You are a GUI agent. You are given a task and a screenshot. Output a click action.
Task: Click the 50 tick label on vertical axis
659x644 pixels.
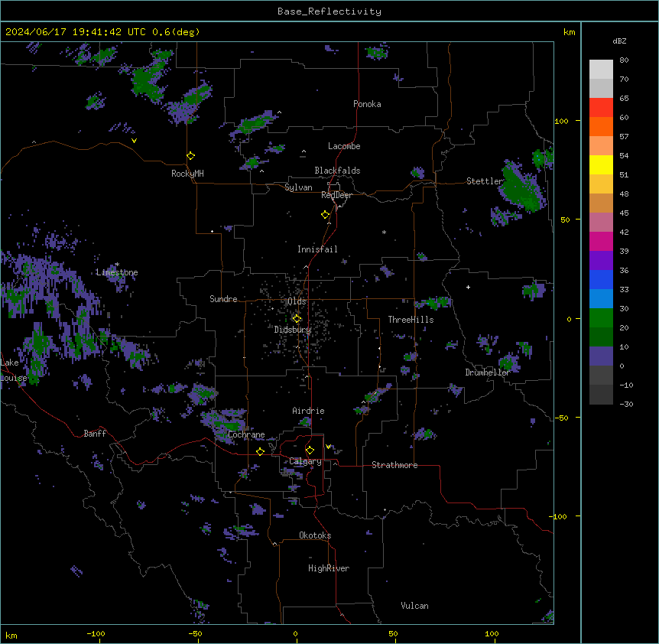565,220
